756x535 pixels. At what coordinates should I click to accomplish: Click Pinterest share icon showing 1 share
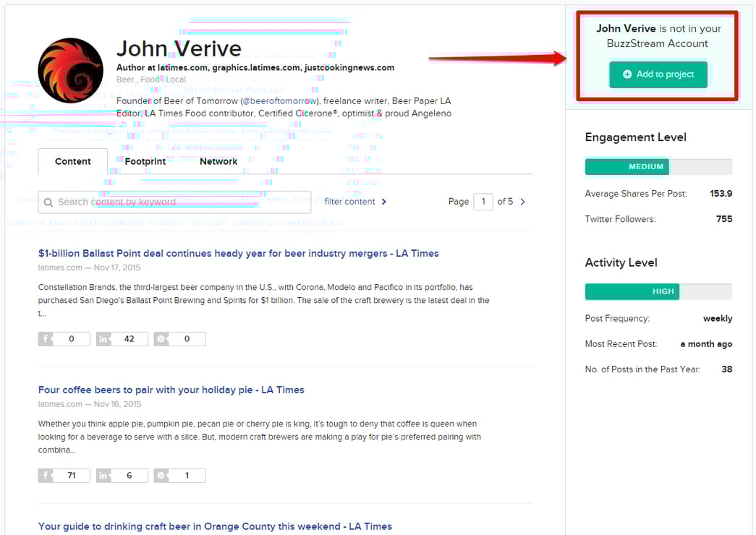pos(161,475)
